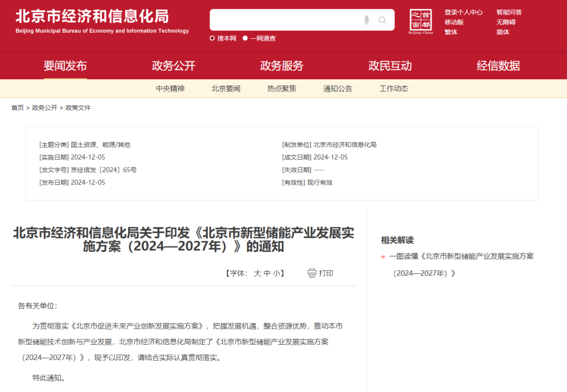Open the 要闻发布 main navigation tab

pyautogui.click(x=65, y=66)
